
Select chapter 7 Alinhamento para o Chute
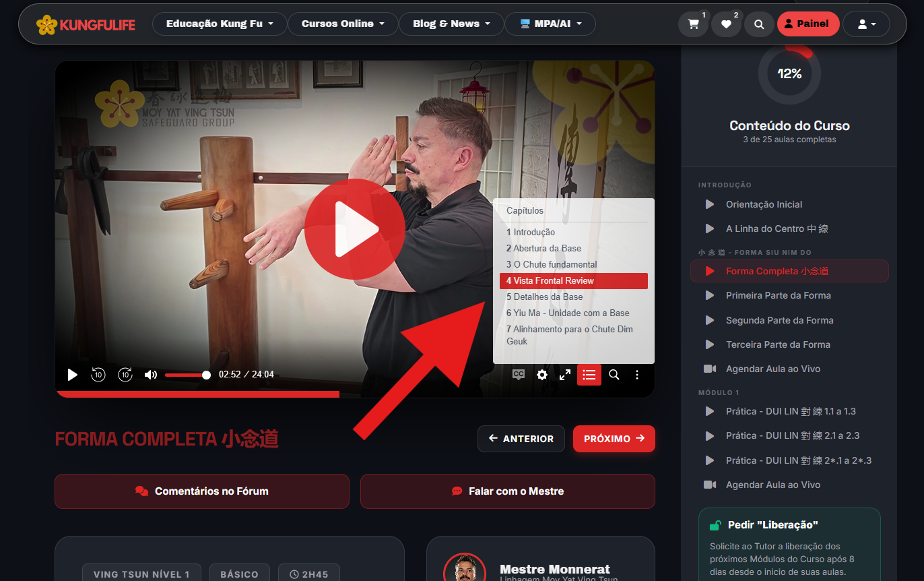point(574,335)
